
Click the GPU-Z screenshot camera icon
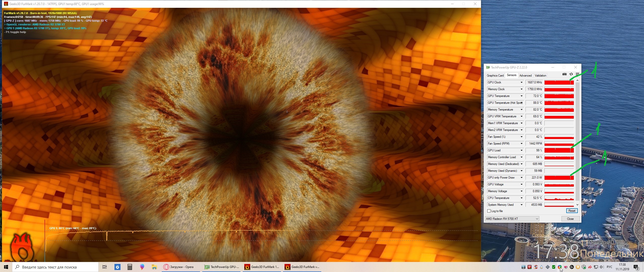(565, 74)
